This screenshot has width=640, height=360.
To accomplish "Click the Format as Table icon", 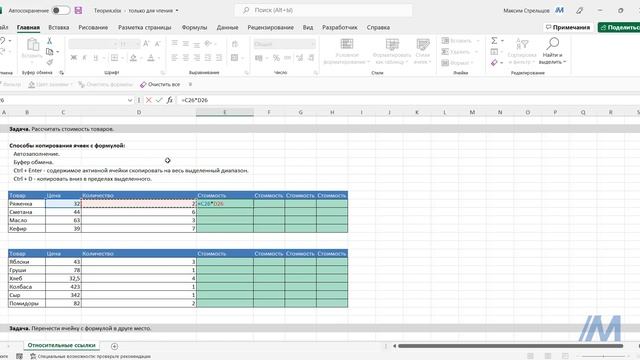I will [x=392, y=44].
